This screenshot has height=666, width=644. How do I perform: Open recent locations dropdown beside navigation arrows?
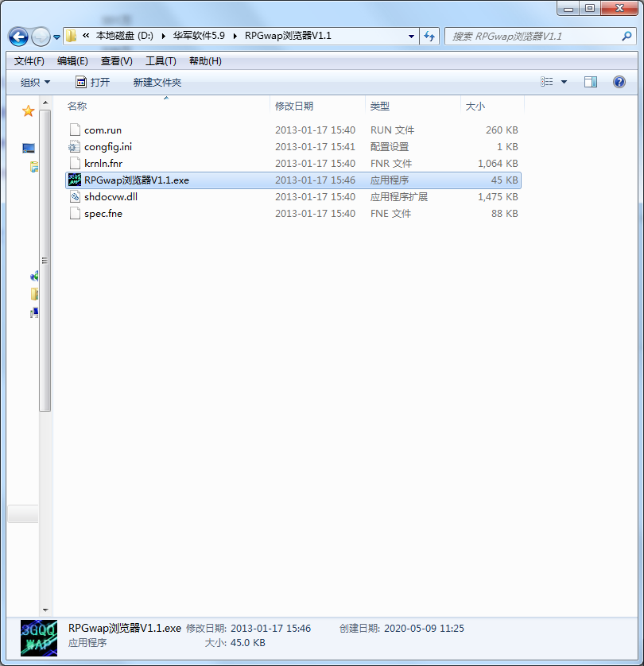point(57,37)
